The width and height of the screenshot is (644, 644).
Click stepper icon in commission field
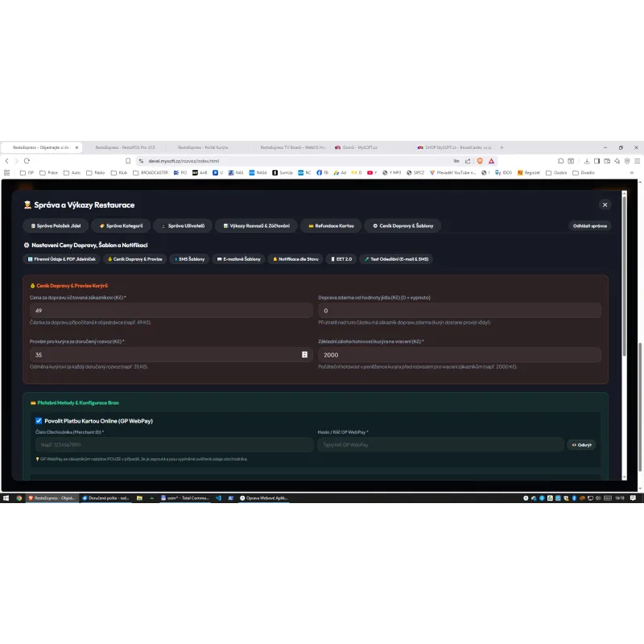coord(304,354)
